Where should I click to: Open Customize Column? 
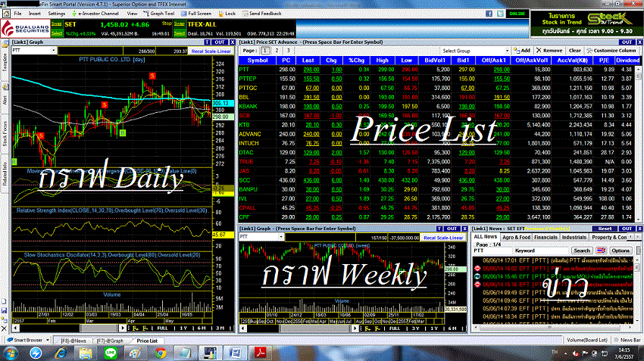tap(611, 51)
